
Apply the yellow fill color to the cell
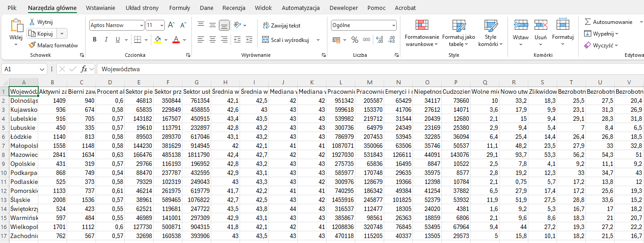[x=157, y=40]
